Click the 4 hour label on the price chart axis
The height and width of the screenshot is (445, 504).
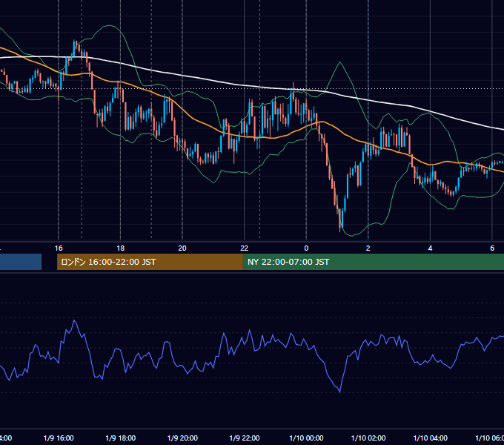430,248
